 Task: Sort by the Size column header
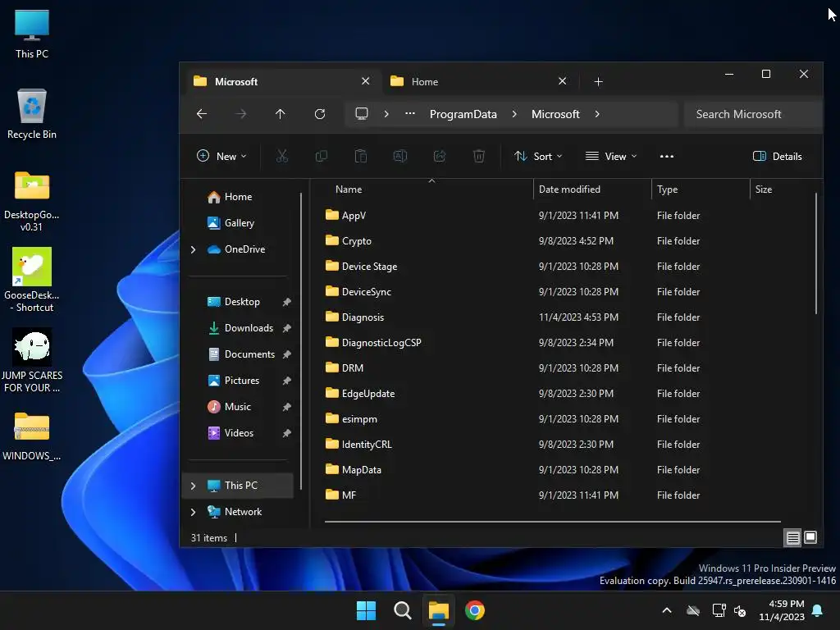click(x=764, y=189)
